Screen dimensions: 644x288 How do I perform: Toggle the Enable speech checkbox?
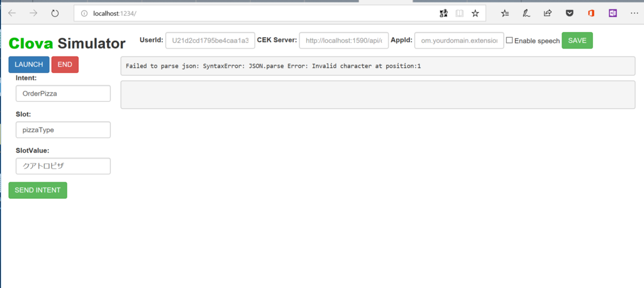tap(509, 41)
